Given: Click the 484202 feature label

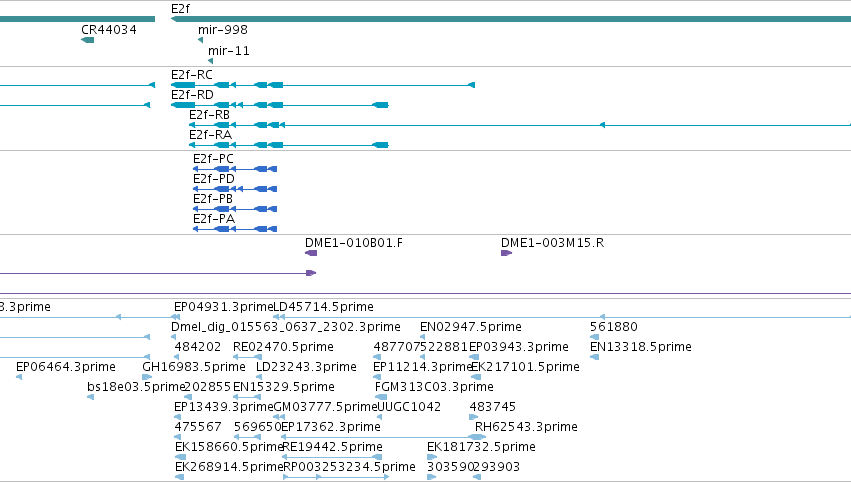Looking at the screenshot, I should tap(198, 347).
